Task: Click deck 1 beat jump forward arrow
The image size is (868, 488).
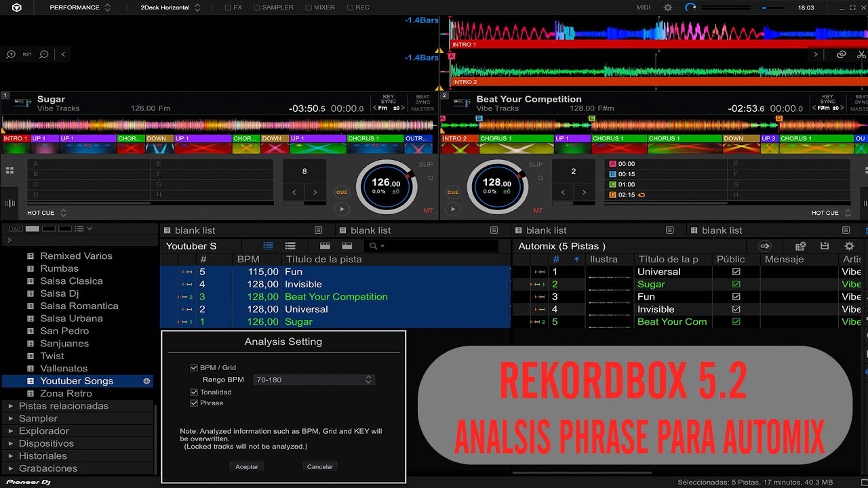Action: pyautogui.click(x=315, y=192)
